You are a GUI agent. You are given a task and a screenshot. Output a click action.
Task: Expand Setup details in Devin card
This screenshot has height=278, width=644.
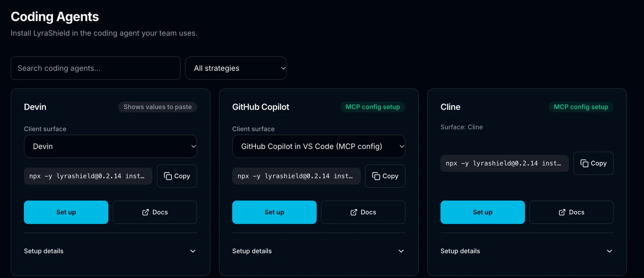coord(110,251)
